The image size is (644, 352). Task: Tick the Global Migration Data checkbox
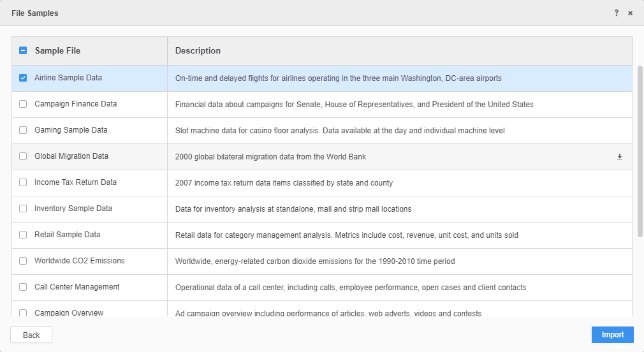click(x=23, y=156)
